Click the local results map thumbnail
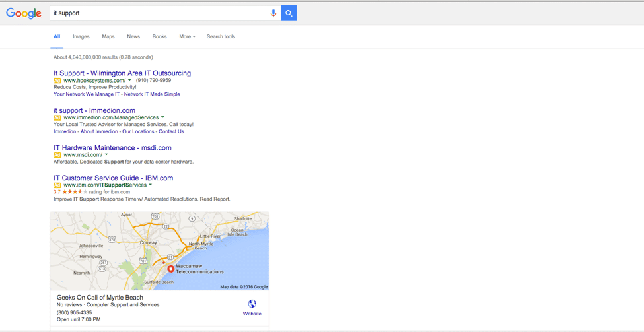The image size is (644, 332). (x=159, y=251)
